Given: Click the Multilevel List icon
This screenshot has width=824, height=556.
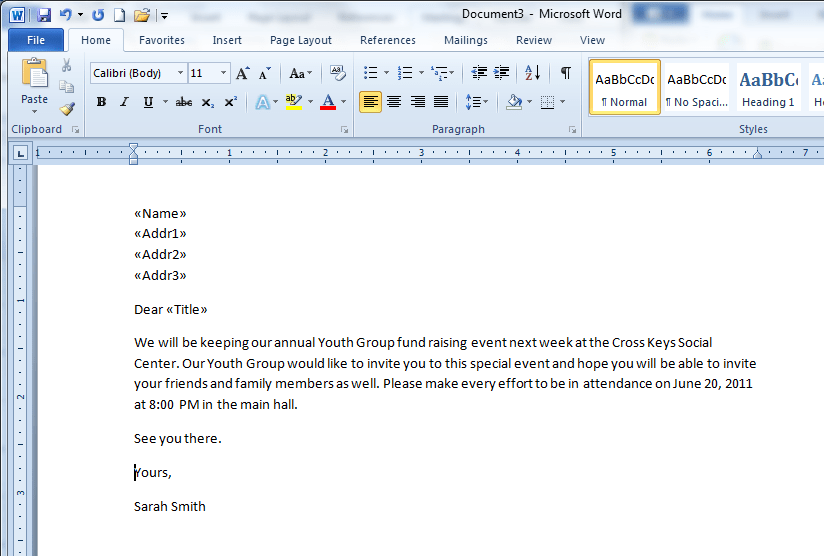Looking at the screenshot, I should coord(439,73).
